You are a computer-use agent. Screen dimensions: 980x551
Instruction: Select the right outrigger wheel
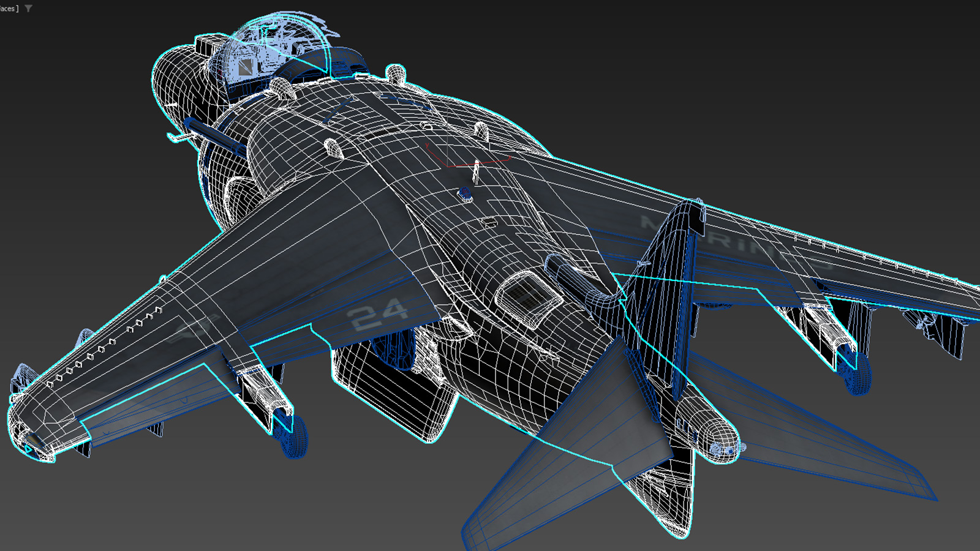coord(858,372)
